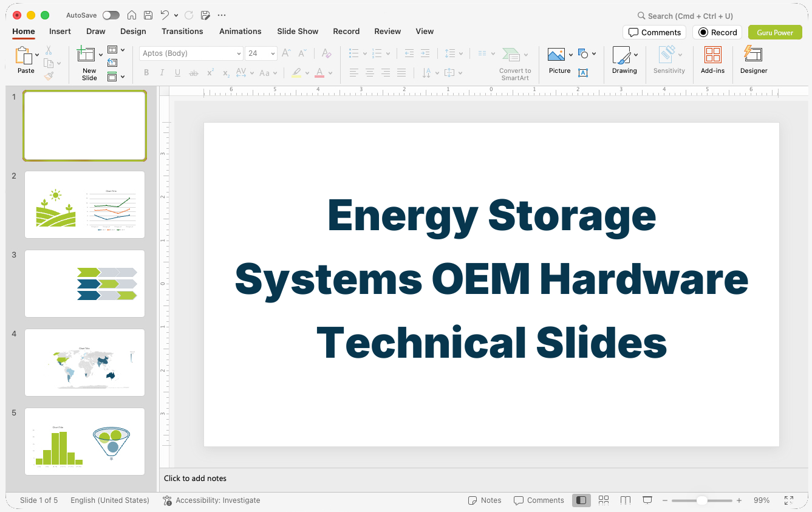Click the Clear Formatting icon
This screenshot has width=812, height=512.
point(326,53)
